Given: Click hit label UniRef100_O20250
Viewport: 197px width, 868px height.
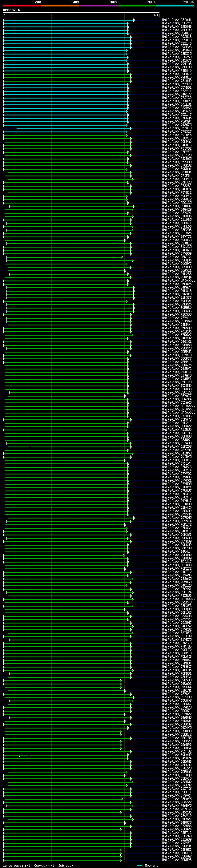Looking at the screenshot, I should [176, 57].
